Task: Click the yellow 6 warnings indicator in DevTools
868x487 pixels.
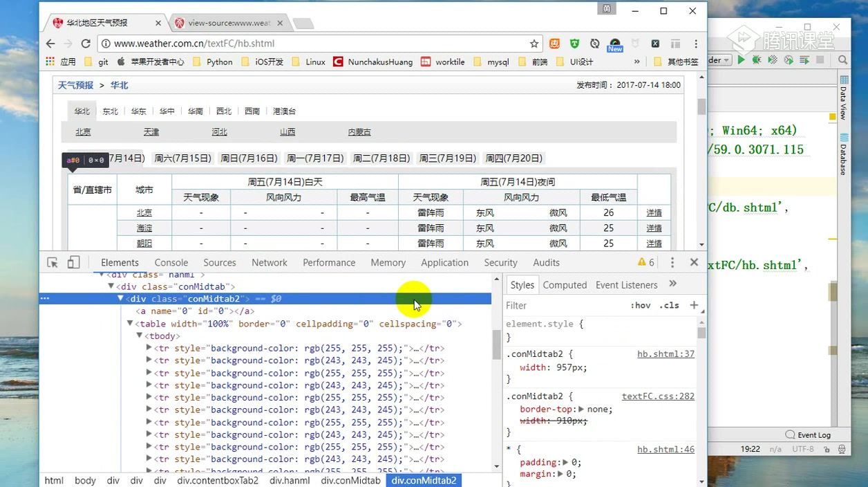Action: [643, 262]
